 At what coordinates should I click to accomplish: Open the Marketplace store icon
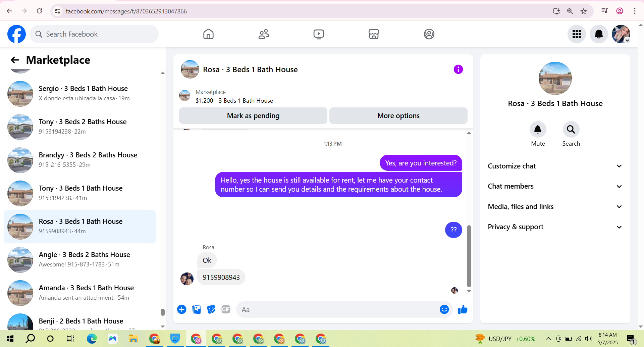click(x=374, y=34)
